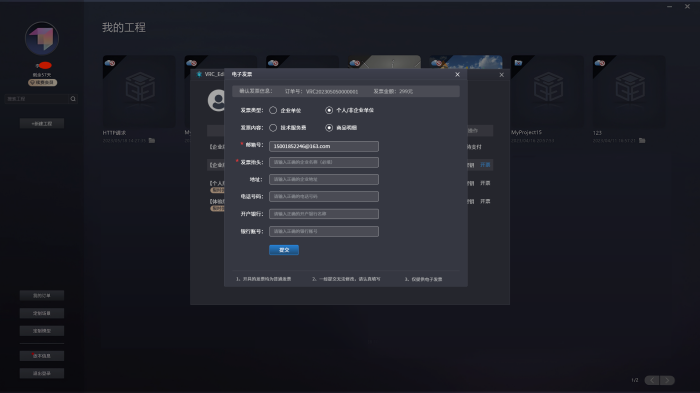Open folder icon beside HTTP请求 project date
The image size is (700, 393).
click(152, 141)
